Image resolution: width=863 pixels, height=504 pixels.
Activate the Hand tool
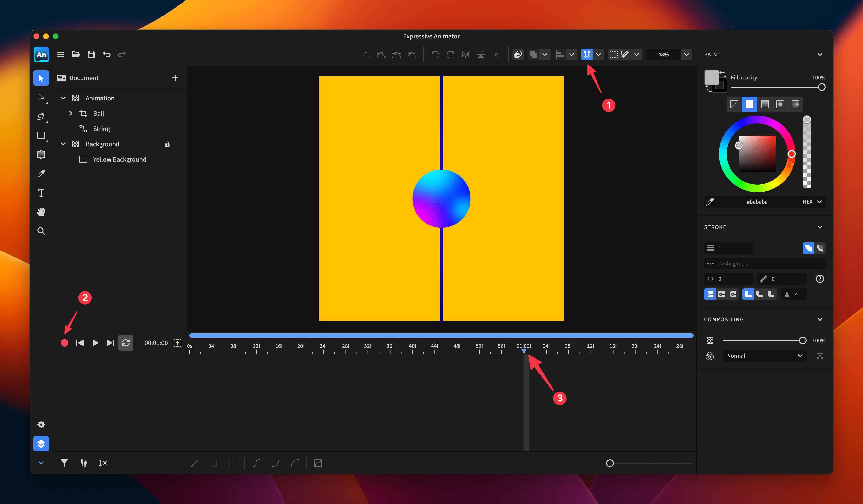click(x=41, y=212)
